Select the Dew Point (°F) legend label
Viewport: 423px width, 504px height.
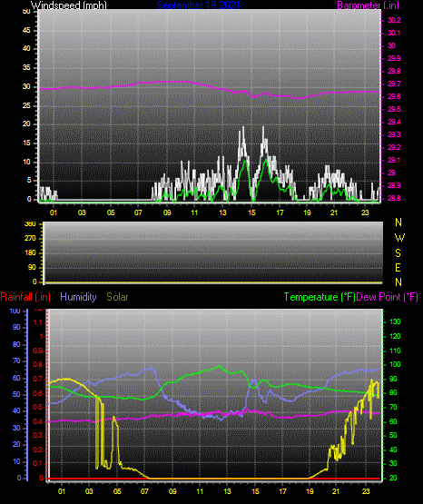(x=388, y=297)
